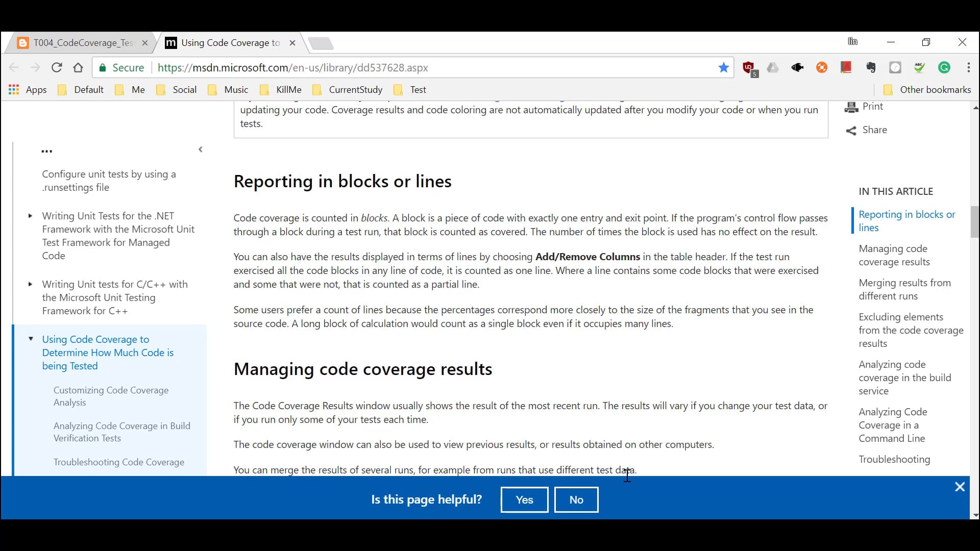Reload the current page
This screenshot has height=551, width=980.
pos(57,67)
